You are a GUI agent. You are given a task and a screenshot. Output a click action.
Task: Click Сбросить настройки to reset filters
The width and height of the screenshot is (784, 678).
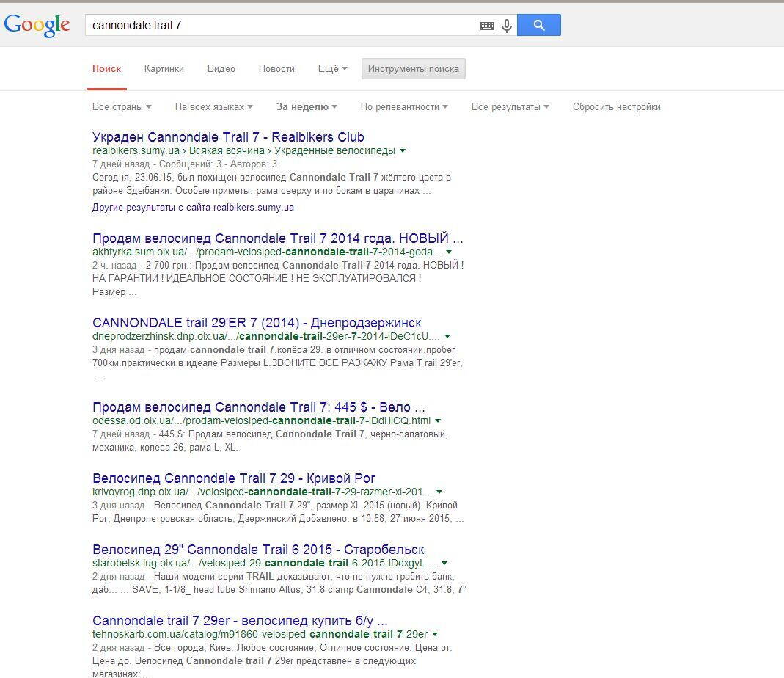point(616,106)
